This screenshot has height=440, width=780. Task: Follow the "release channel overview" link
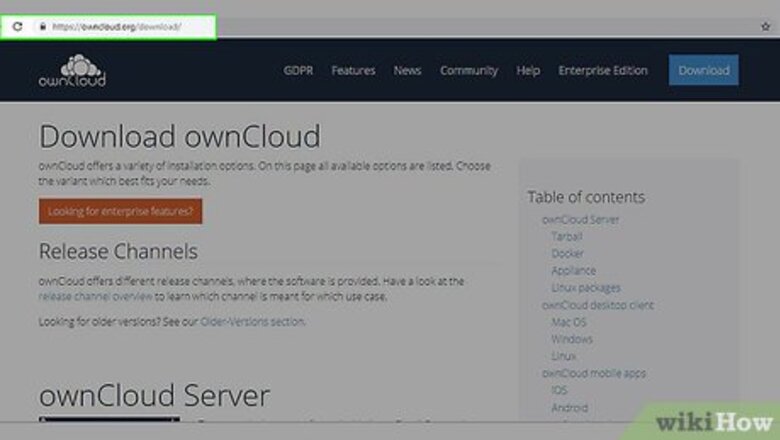point(96,296)
